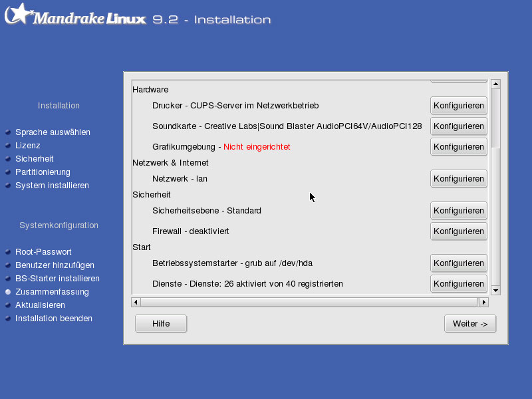This screenshot has width=532, height=399.
Task: Click the bullet beside Partitionierung
Action: click(x=8, y=172)
